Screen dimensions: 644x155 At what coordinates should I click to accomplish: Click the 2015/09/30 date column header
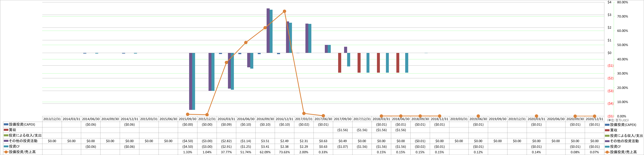[188, 119]
